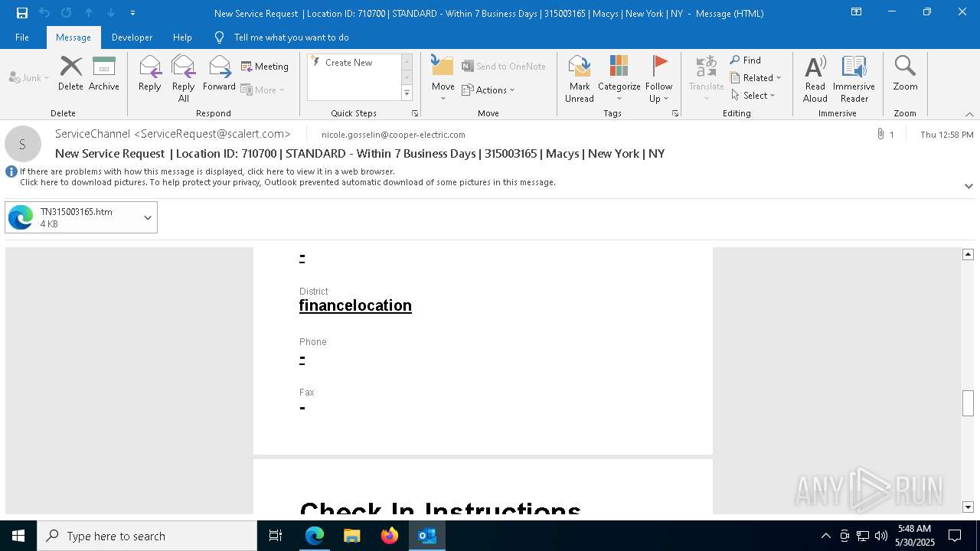
Task: Open Categorize color menu
Action: [619, 80]
